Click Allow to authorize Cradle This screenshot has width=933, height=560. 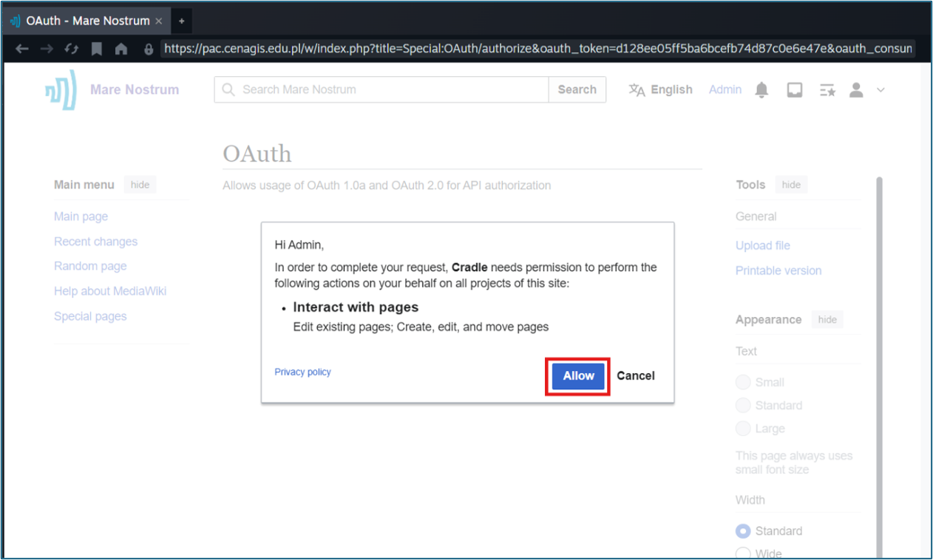(x=578, y=375)
